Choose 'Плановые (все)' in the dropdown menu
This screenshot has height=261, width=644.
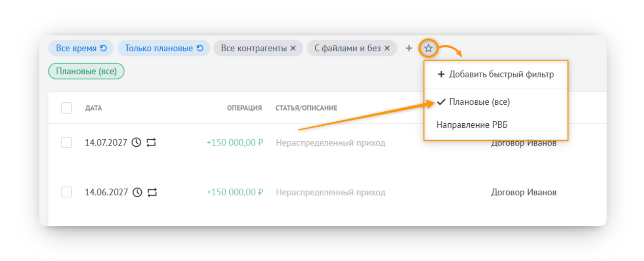point(496,102)
